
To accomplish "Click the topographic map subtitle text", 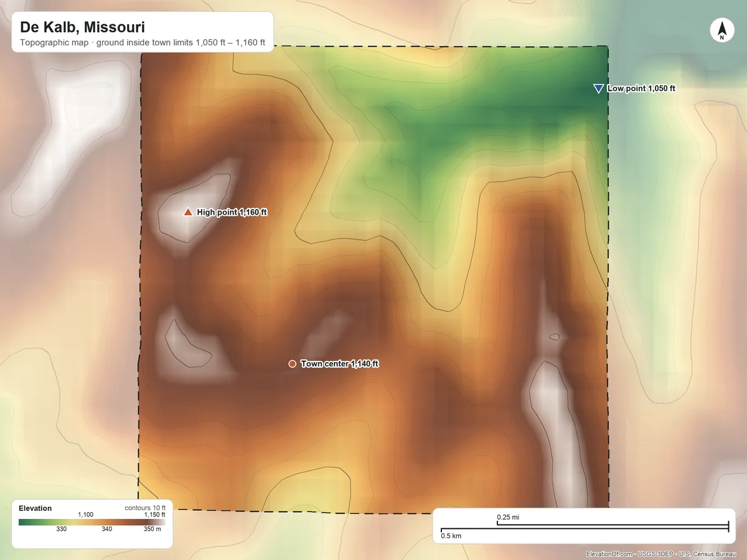I will click(143, 43).
